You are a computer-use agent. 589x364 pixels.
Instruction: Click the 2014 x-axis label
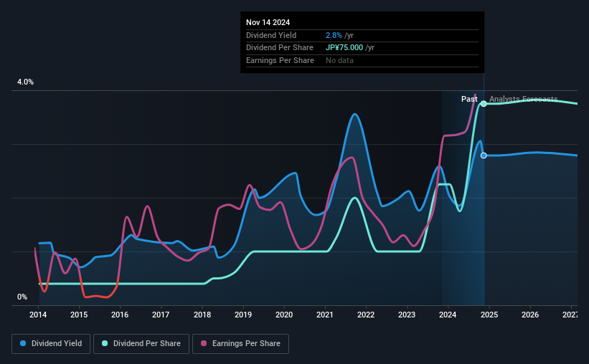(x=38, y=315)
